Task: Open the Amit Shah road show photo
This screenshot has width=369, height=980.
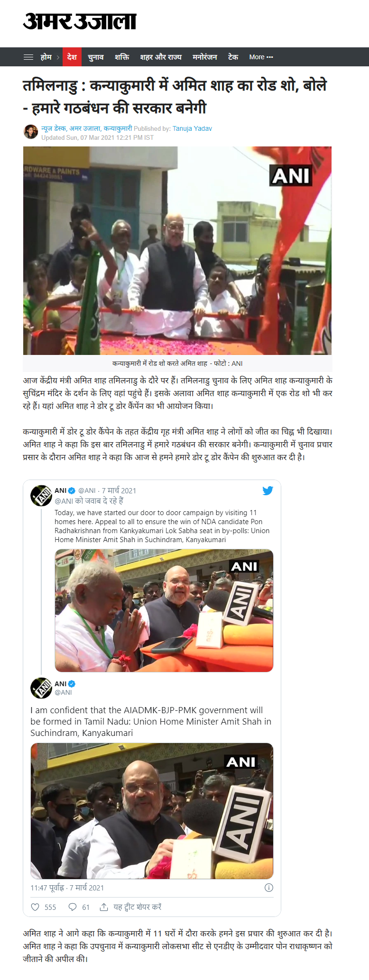Action: point(177,251)
